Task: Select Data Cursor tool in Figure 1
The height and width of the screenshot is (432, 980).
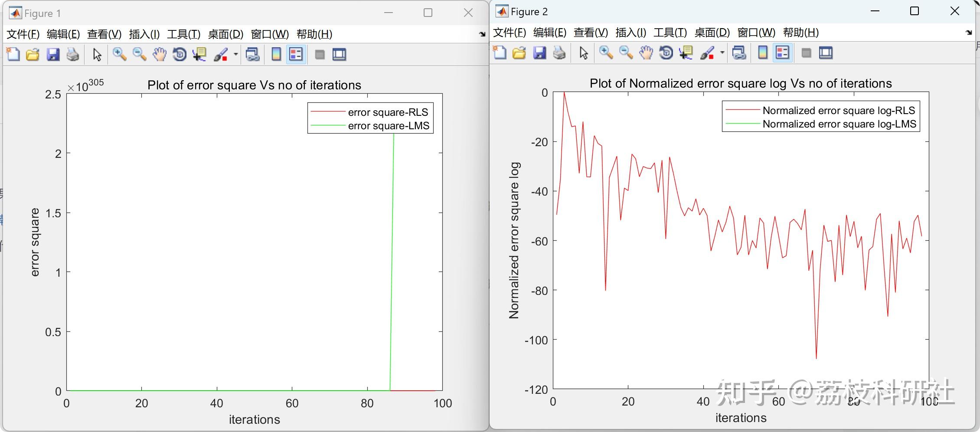Action: point(199,55)
